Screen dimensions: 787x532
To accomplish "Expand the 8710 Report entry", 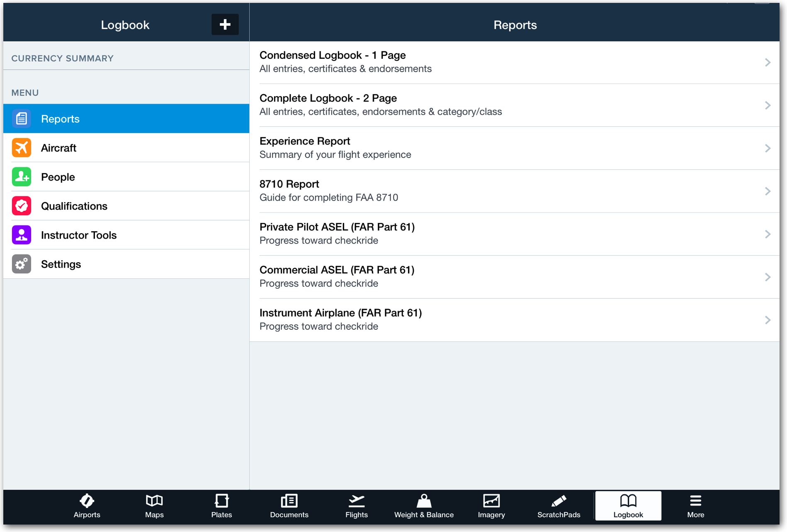I will [x=768, y=191].
